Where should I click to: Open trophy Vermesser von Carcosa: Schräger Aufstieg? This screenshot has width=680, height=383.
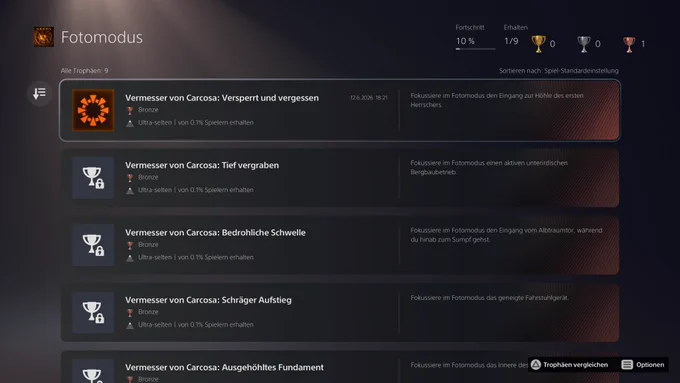340,312
